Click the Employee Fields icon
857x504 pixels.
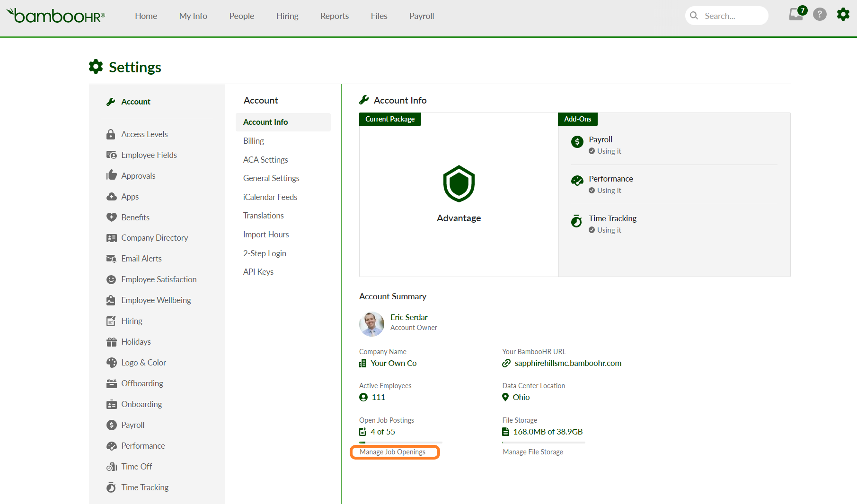111,155
